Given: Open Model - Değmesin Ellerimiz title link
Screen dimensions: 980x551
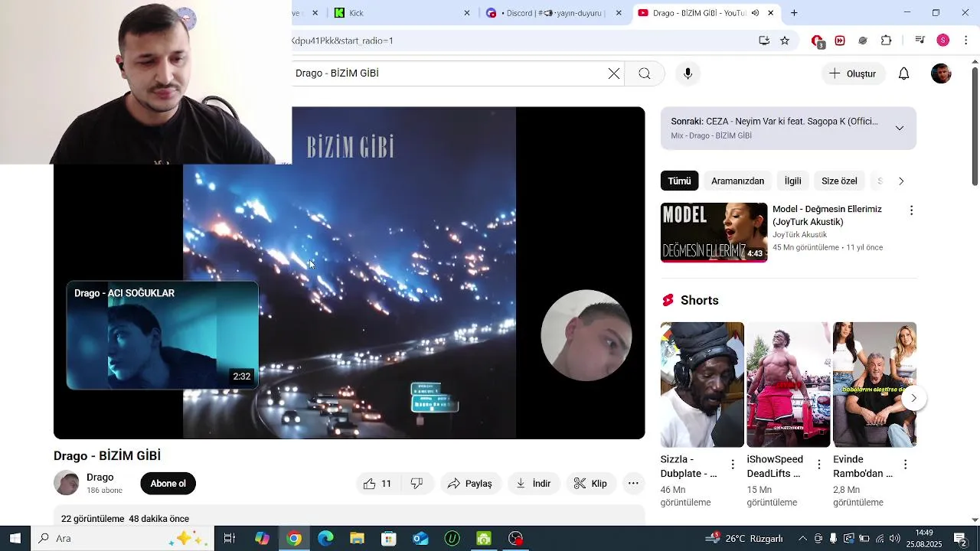Looking at the screenshot, I should pyautogui.click(x=827, y=215).
